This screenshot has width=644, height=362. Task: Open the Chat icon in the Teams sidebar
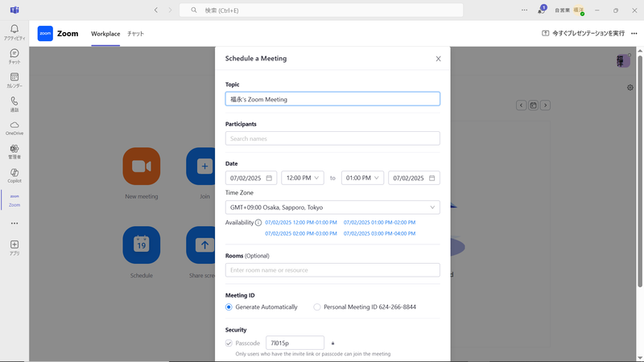point(14,56)
